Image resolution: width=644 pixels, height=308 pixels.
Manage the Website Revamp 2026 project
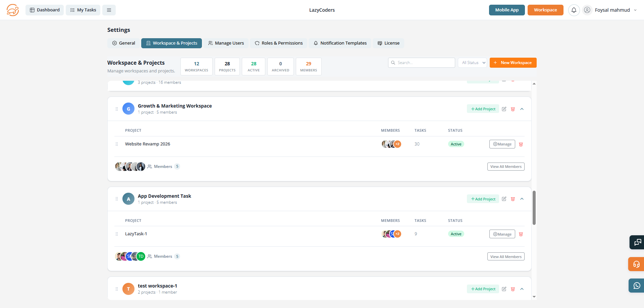[502, 144]
